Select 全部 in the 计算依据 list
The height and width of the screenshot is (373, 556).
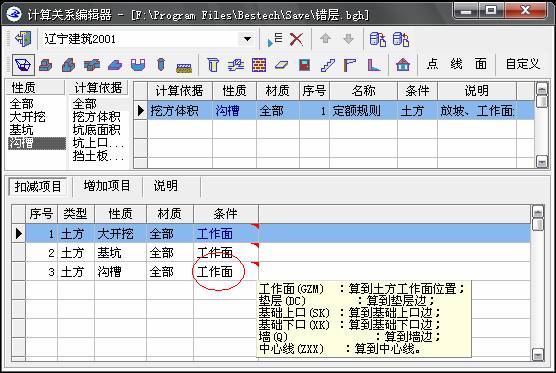84,104
